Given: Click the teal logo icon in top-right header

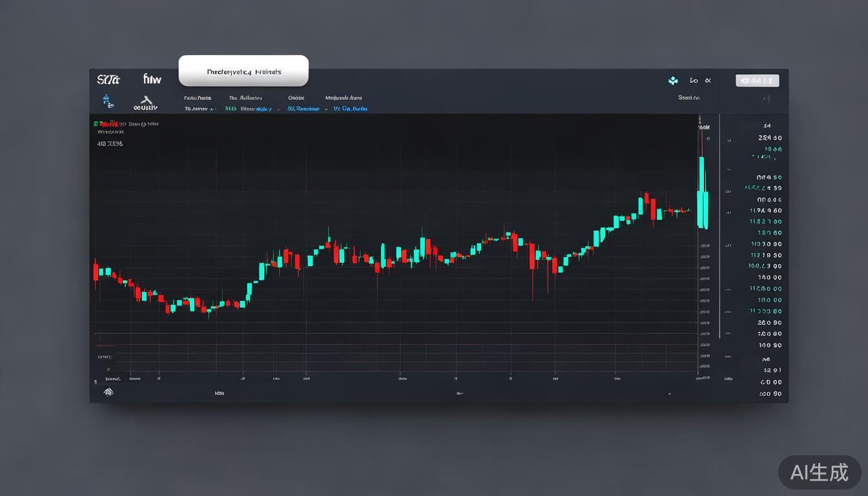Looking at the screenshot, I should (x=673, y=81).
